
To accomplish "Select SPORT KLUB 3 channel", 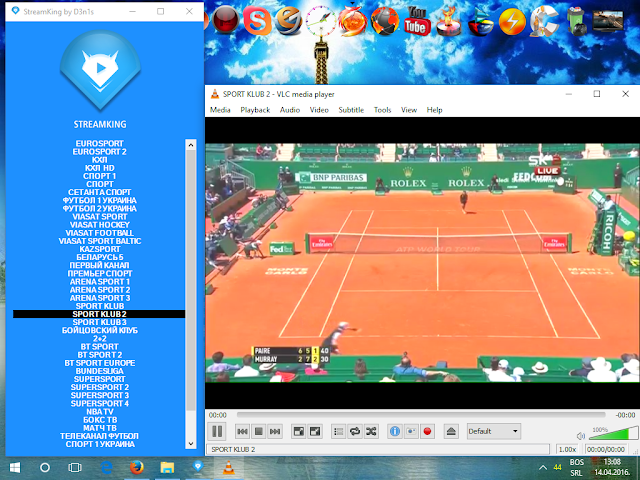I will [x=99, y=322].
